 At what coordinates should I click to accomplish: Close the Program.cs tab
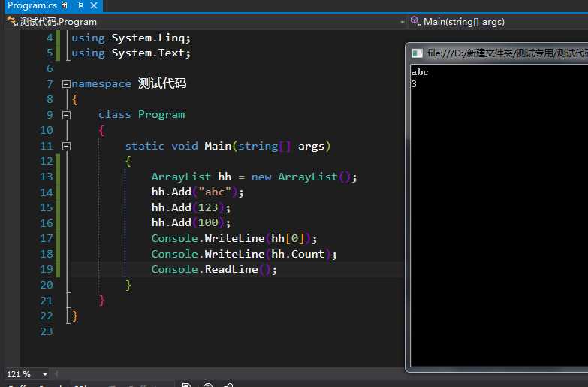94,5
